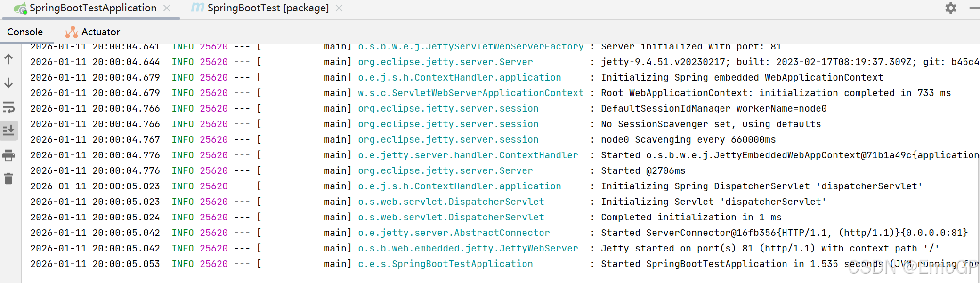Print the console output
Image resolution: width=980 pixels, height=283 pixels.
[8, 155]
